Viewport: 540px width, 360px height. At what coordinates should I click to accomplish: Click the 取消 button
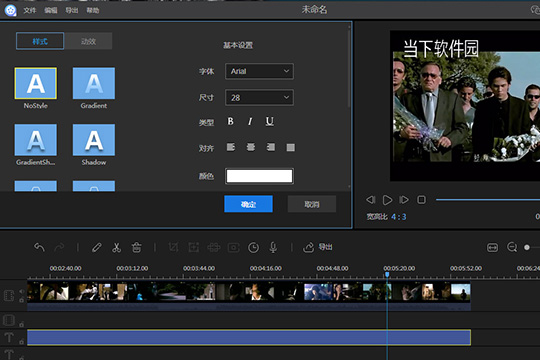coord(312,204)
